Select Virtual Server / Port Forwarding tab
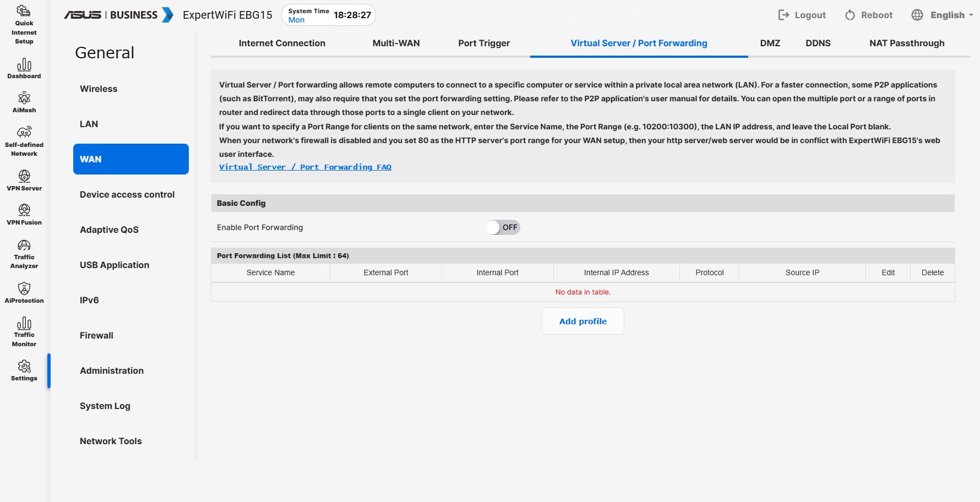Viewport: 980px width, 502px height. (x=639, y=43)
